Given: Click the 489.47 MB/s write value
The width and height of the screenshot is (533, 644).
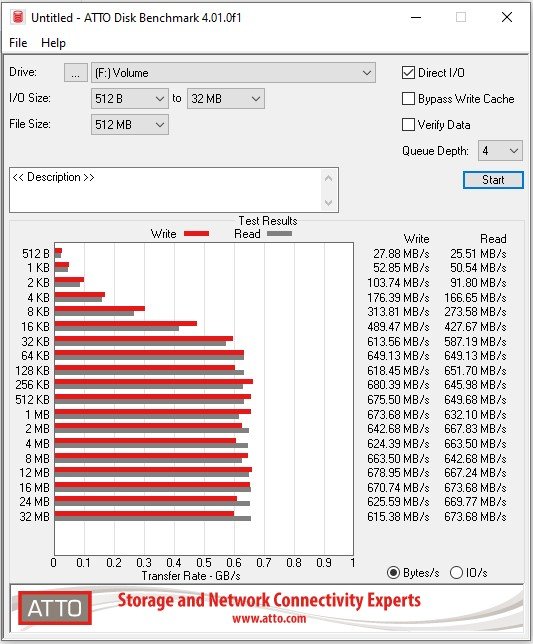Looking at the screenshot, I should [398, 327].
